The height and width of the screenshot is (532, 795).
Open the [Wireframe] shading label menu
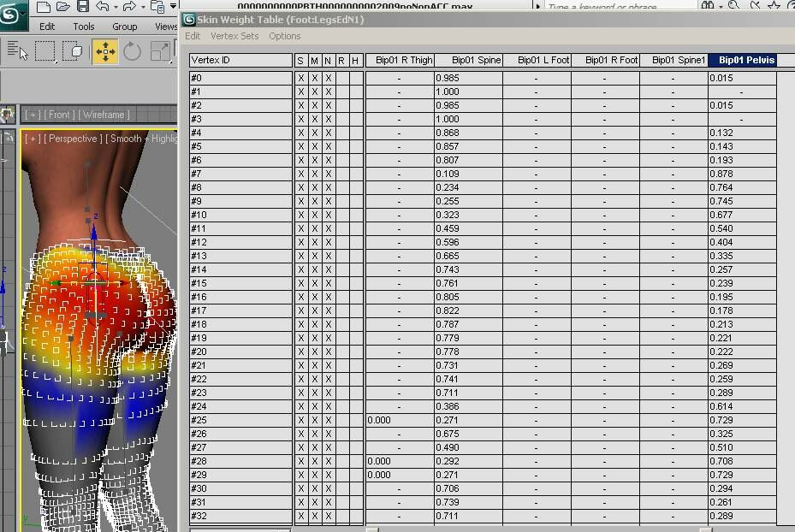104,115
